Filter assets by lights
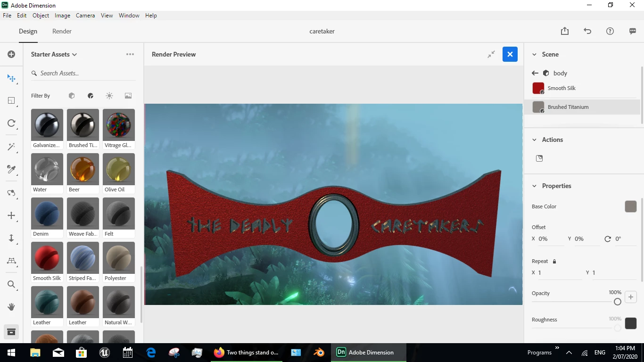Image resolution: width=644 pixels, height=362 pixels. pyautogui.click(x=109, y=96)
